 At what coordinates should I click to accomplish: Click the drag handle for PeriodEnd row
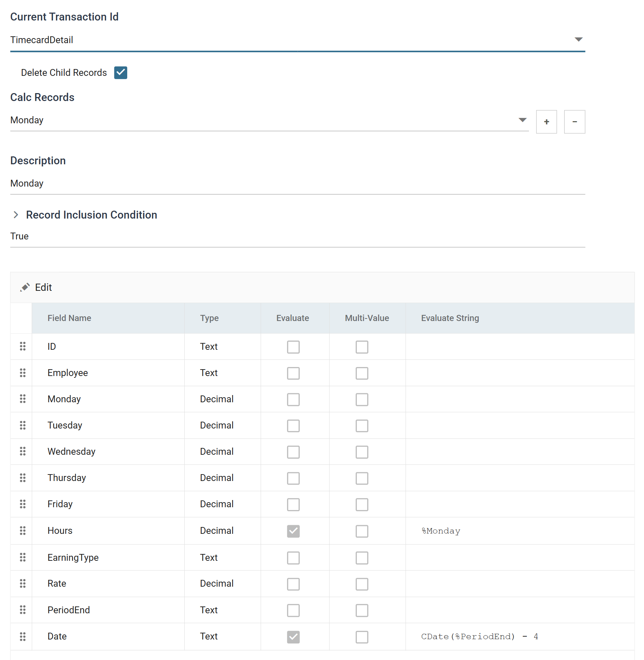pyautogui.click(x=23, y=610)
